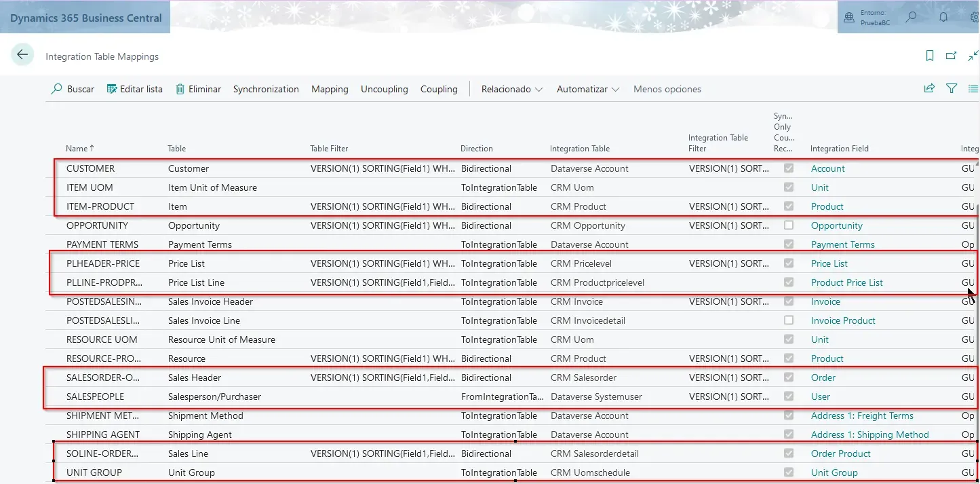This screenshot has height=484, width=980.
Task: Open the Uncoupling menu
Action: click(x=384, y=89)
